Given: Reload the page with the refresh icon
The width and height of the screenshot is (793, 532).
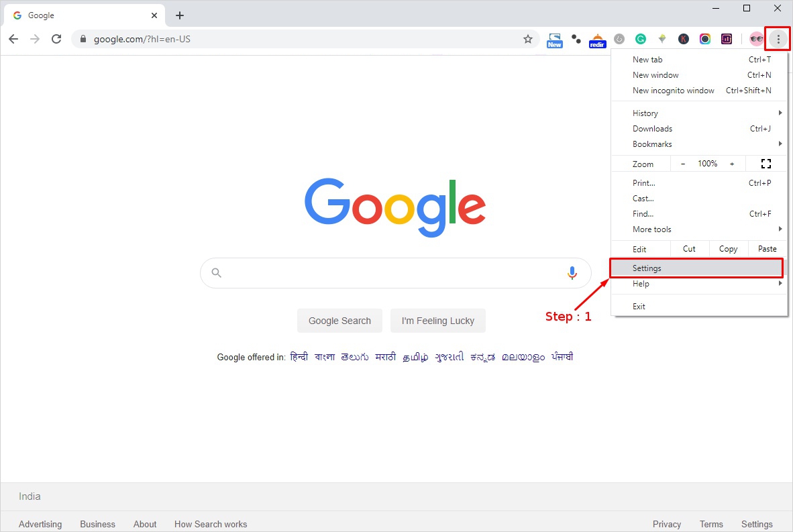Looking at the screenshot, I should pos(56,39).
